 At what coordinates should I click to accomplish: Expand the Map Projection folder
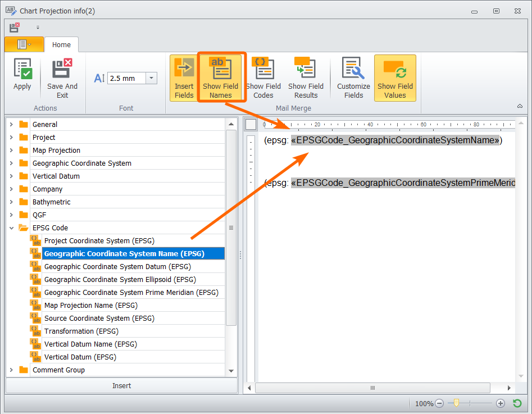point(12,151)
